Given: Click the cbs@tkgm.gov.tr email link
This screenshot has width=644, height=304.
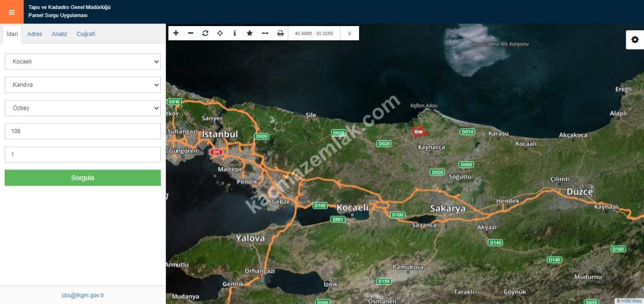Looking at the screenshot, I should pos(82,295).
